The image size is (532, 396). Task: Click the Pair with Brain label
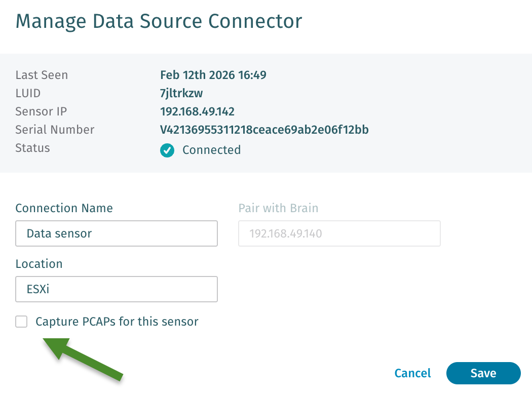pos(278,208)
